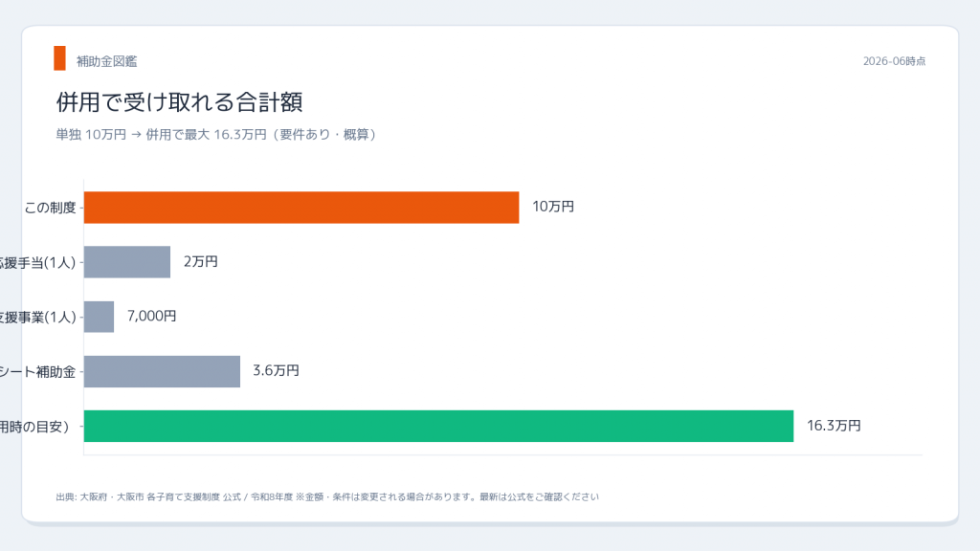
Task: Click the gray 3.6万円 bar
Action: pyautogui.click(x=162, y=371)
